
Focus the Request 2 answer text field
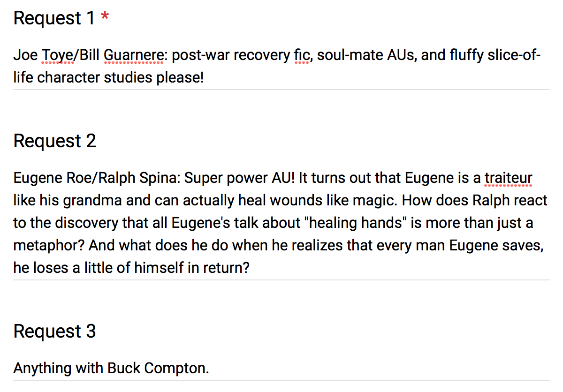click(281, 223)
